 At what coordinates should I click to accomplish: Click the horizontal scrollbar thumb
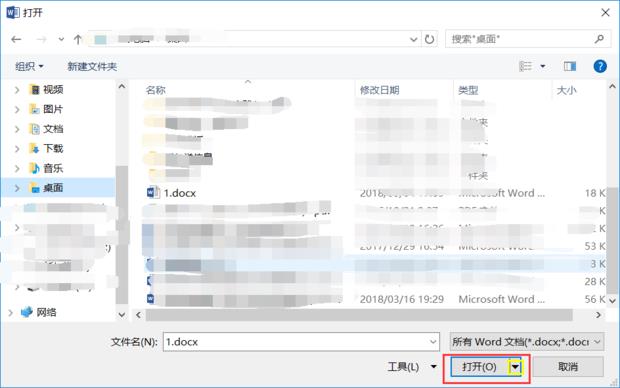tap(359, 315)
